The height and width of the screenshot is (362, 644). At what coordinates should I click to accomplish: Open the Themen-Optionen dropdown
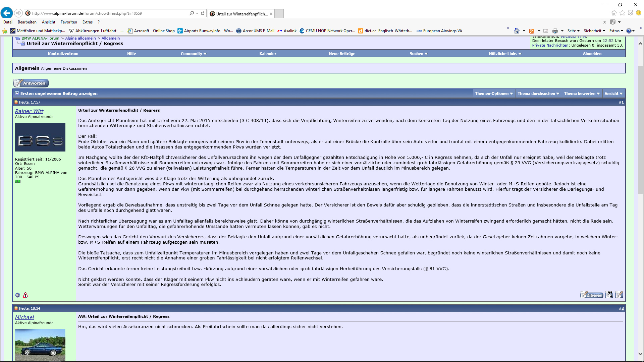[494, 94]
